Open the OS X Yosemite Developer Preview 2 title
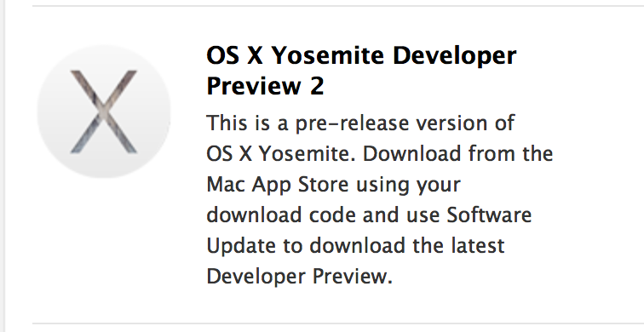 [x=361, y=71]
